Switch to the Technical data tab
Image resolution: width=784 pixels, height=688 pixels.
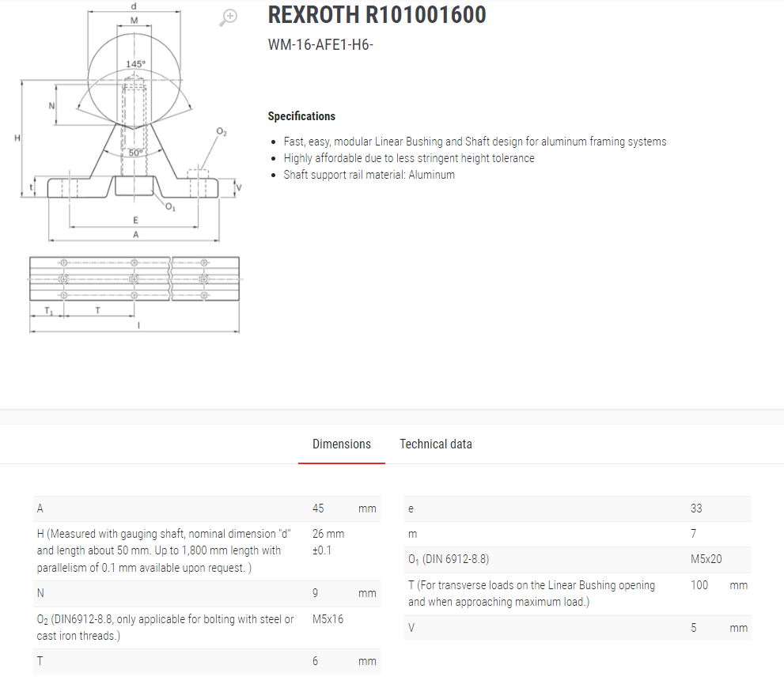435,444
